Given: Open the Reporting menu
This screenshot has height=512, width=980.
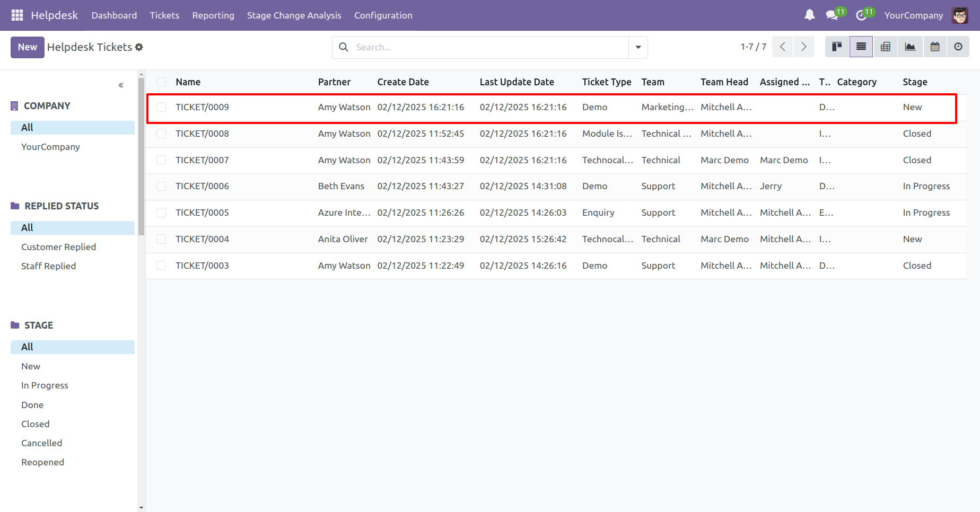Looking at the screenshot, I should (213, 15).
